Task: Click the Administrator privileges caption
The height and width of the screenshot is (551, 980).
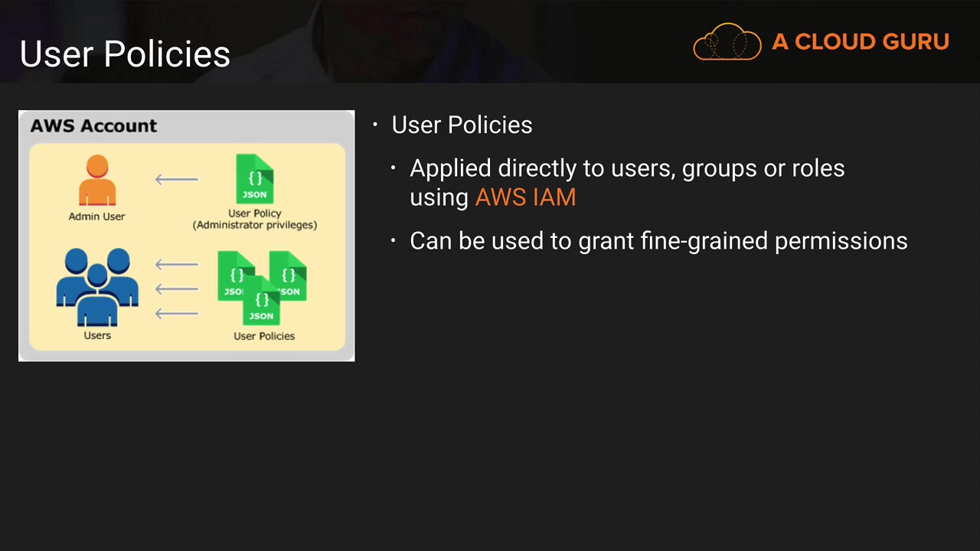Action: pos(255,225)
